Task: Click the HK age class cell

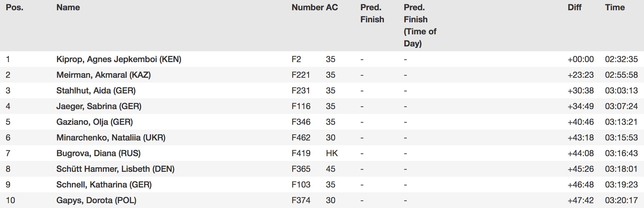Action: (332, 153)
